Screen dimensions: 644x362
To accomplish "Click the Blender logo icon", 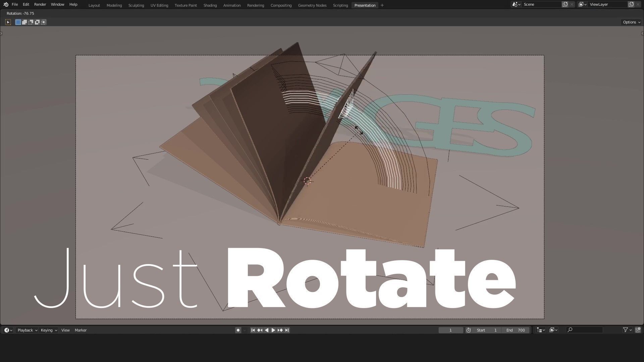I will [6, 4].
